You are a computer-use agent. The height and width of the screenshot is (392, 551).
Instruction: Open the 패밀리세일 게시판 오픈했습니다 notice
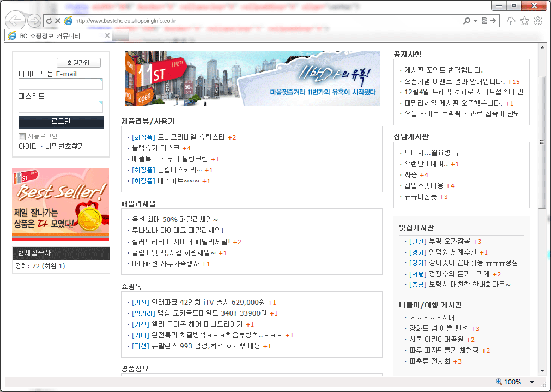click(453, 103)
